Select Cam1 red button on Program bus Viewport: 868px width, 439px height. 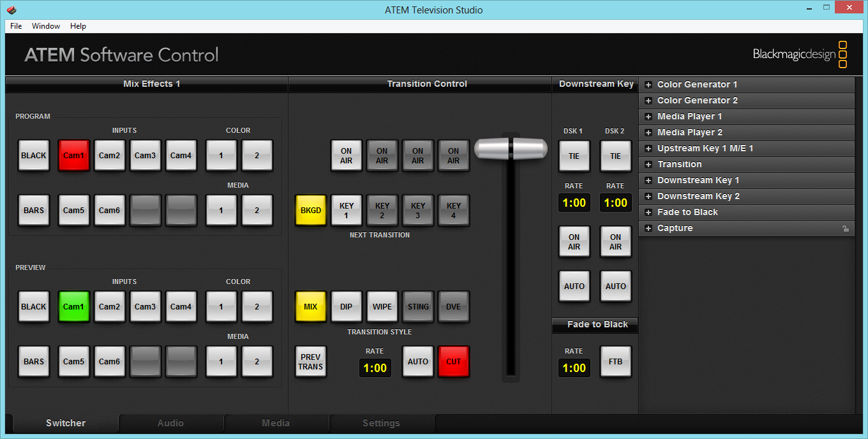(x=73, y=155)
